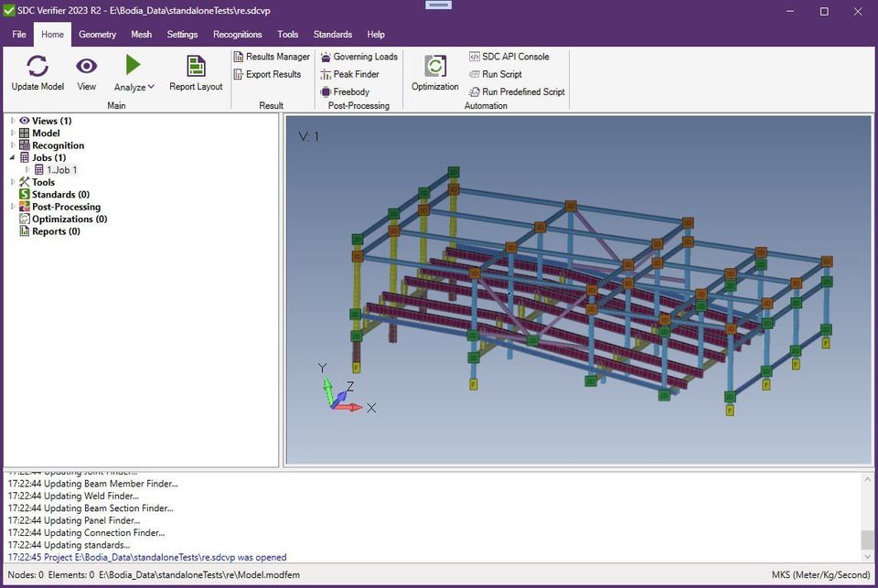This screenshot has height=588, width=878.
Task: Open the Recognitions ribbon tab
Action: point(237,35)
